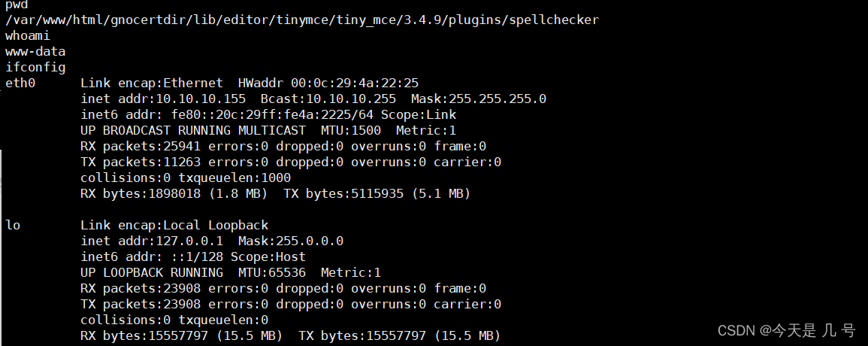Click the Mask:255.255.255.0 text
Screen dimensions: 868x346
(x=479, y=99)
